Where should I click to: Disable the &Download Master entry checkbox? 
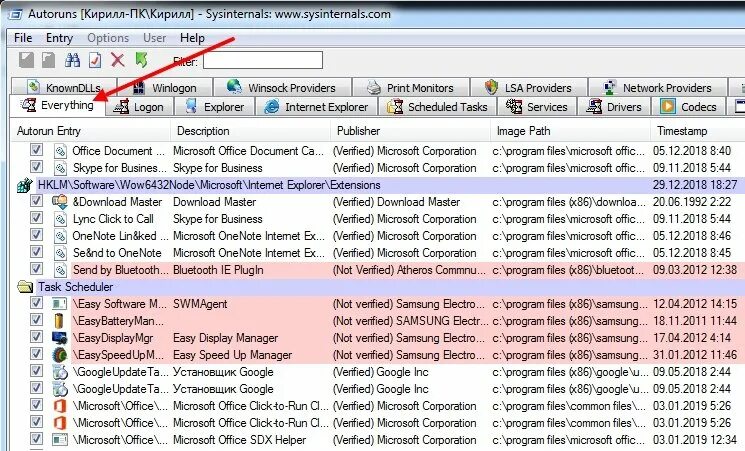(x=36, y=201)
